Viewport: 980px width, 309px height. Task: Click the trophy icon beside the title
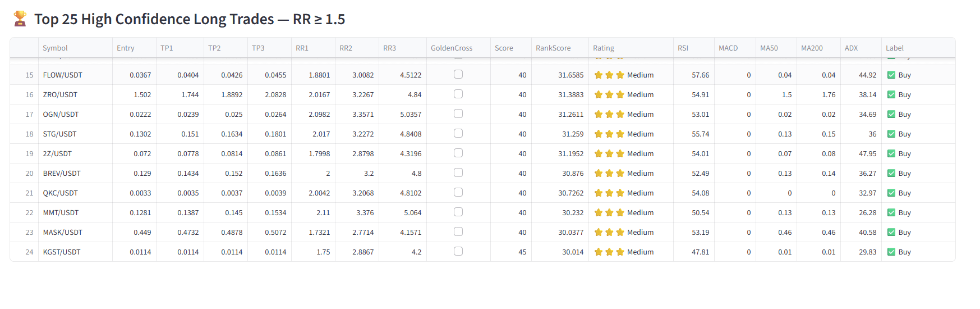tap(20, 19)
